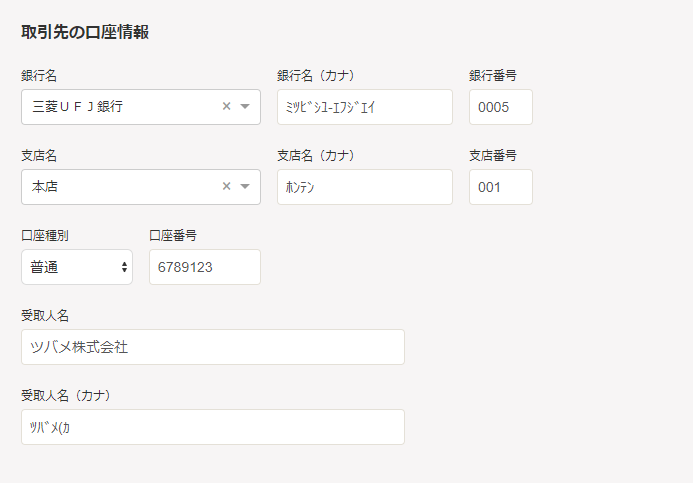Focus the 受取人名 field with ツバメ株式会社
This screenshot has width=693, height=483.
point(213,347)
